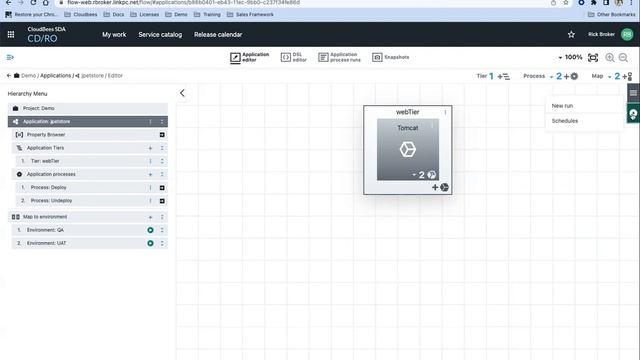Run on Environment UAT green button

click(150, 243)
